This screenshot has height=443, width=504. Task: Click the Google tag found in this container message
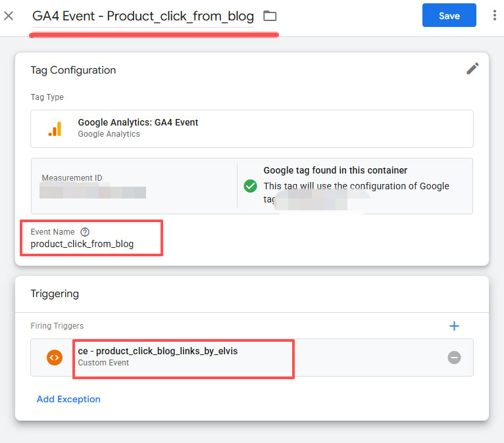coord(336,170)
